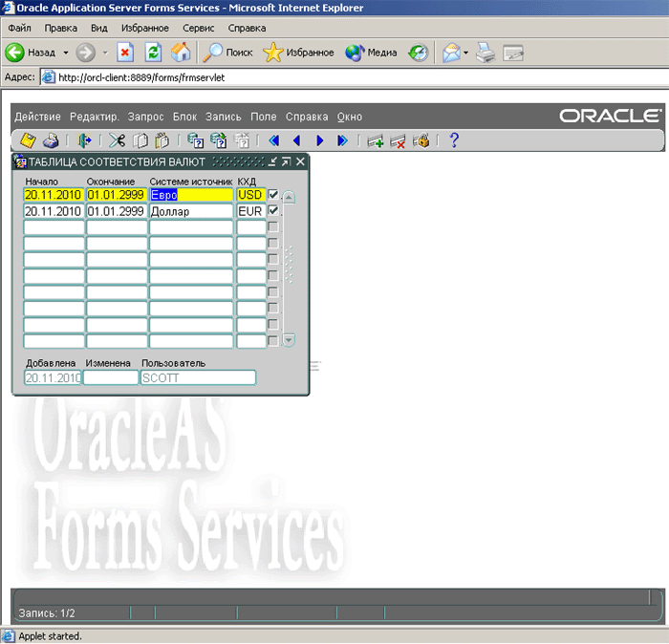Click the address bar URL field
The image size is (669, 644).
tap(355, 77)
